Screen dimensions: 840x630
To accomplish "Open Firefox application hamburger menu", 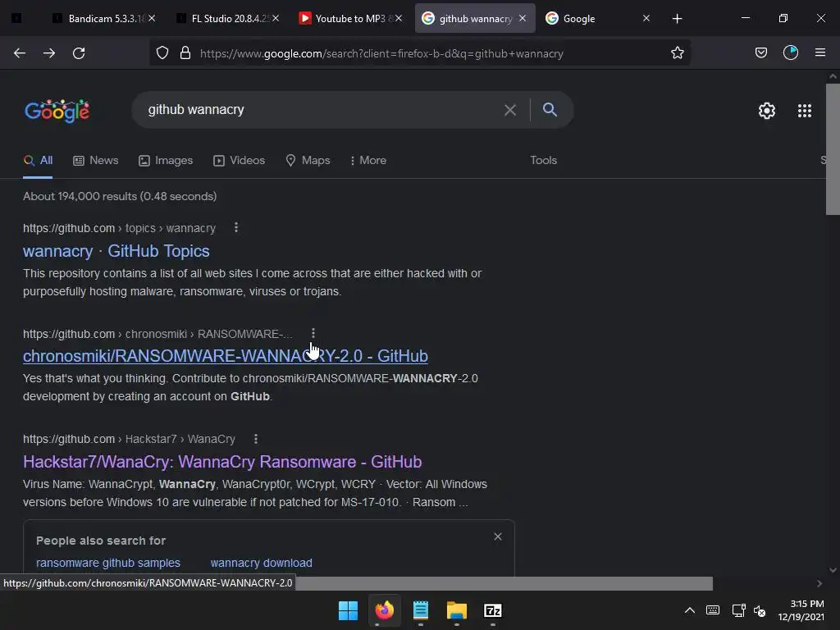I will tap(820, 52).
